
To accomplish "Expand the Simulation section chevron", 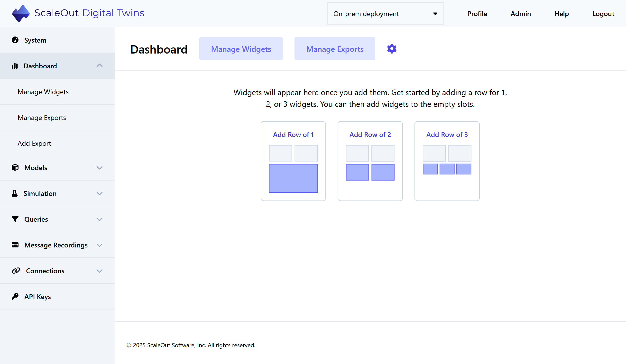I will (100, 194).
